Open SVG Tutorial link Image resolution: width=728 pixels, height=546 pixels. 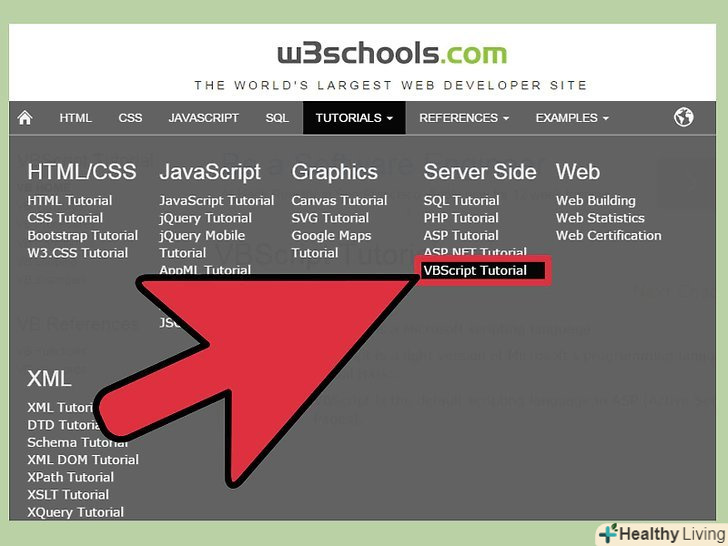click(x=330, y=218)
